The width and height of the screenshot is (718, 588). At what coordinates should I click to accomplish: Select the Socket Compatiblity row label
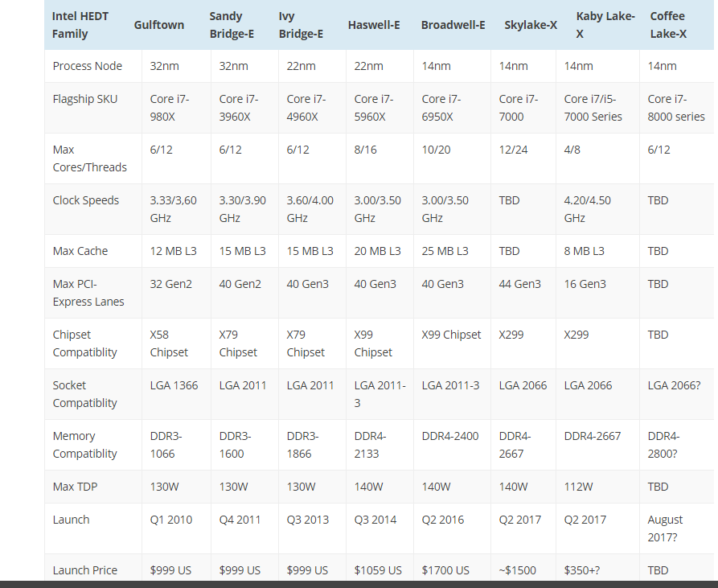84,394
